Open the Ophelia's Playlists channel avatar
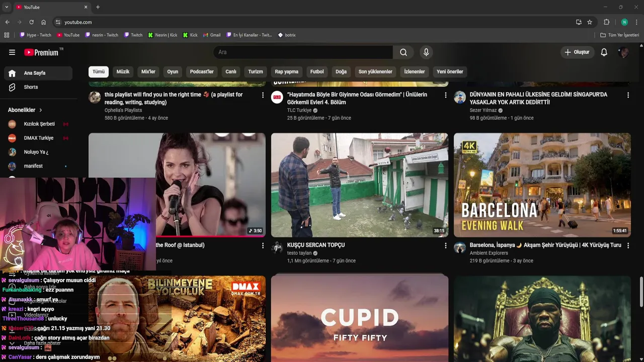The width and height of the screenshot is (644, 362). point(95,97)
